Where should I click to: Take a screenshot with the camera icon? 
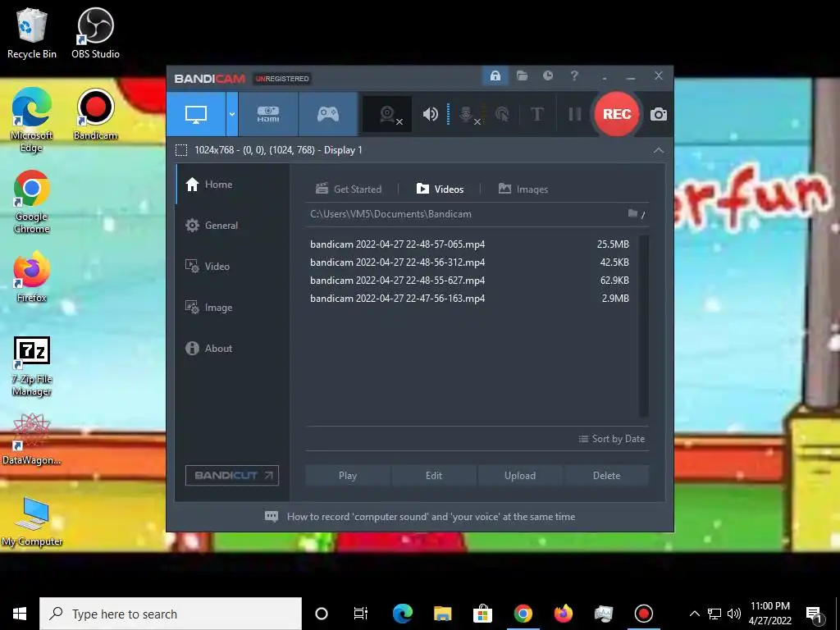(x=659, y=114)
